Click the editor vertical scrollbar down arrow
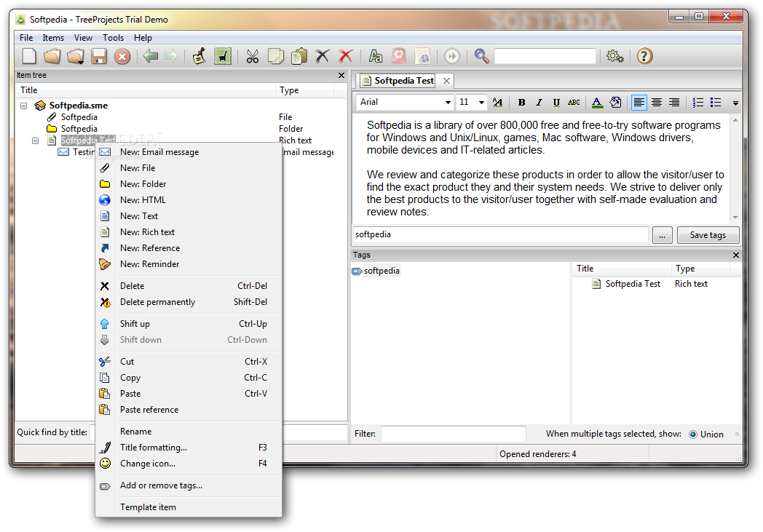 point(735,218)
